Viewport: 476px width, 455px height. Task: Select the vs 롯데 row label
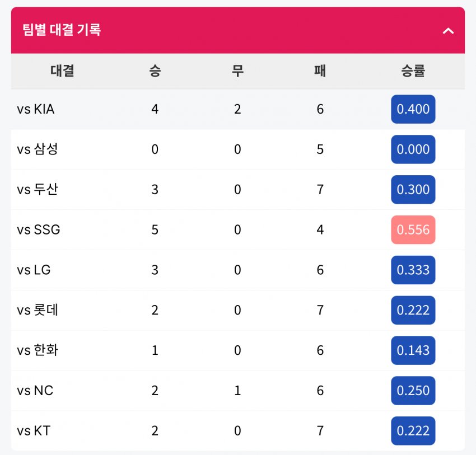click(x=38, y=310)
